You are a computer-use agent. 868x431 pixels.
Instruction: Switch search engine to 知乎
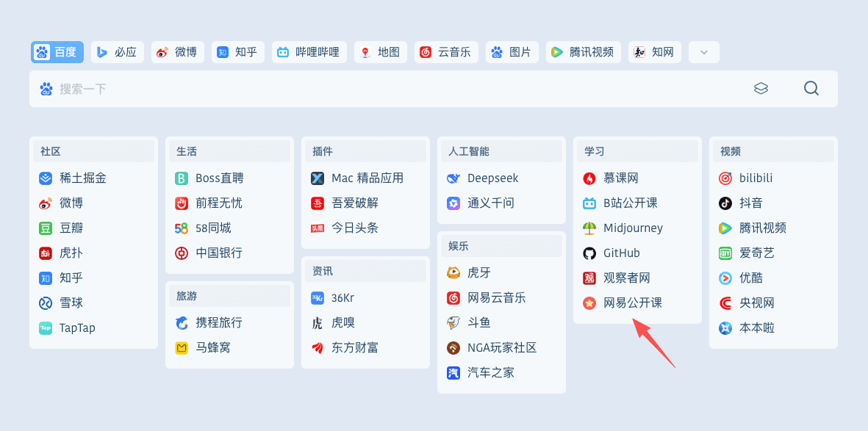238,52
